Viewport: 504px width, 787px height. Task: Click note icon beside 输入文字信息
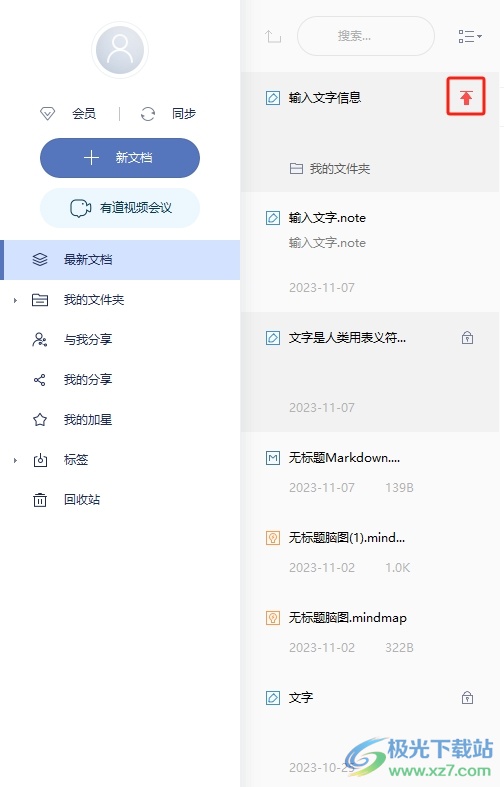click(273, 97)
